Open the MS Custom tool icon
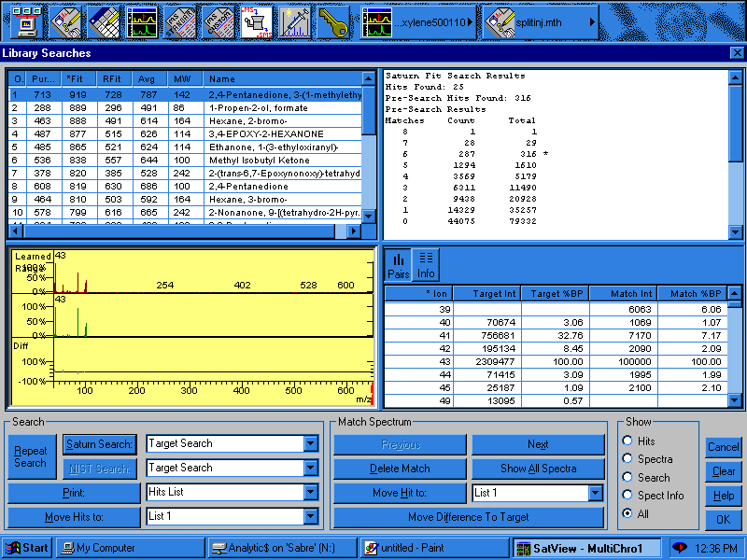Screen dimensions: 747x560 [x=218, y=22]
